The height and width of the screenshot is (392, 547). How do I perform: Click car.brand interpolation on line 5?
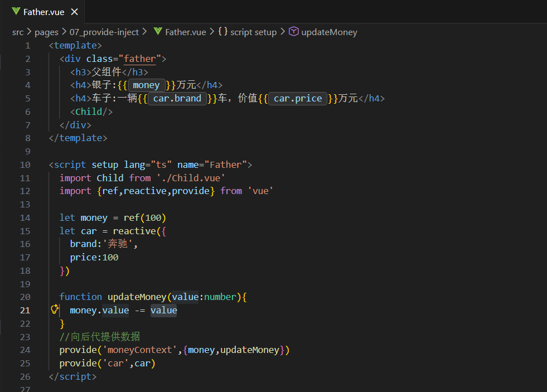click(x=177, y=98)
